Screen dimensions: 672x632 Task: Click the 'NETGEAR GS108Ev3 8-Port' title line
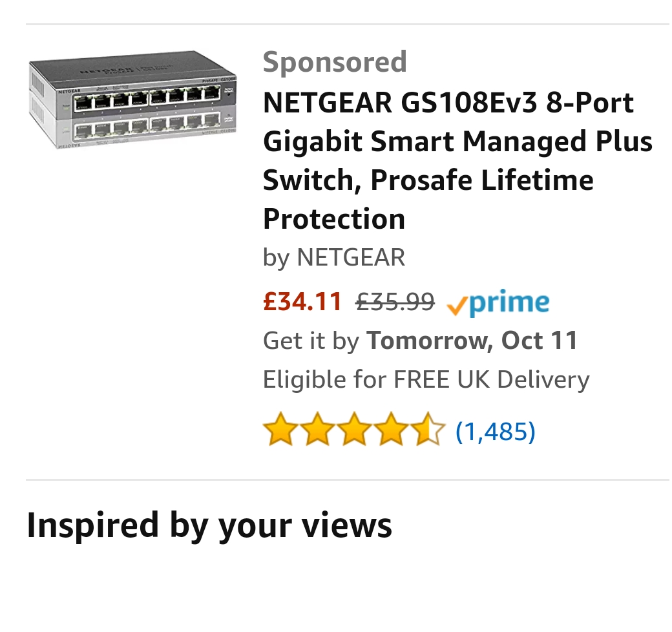(448, 103)
